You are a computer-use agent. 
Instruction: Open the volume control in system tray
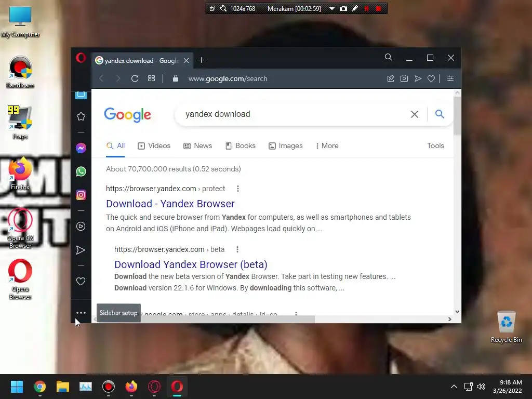click(x=481, y=387)
